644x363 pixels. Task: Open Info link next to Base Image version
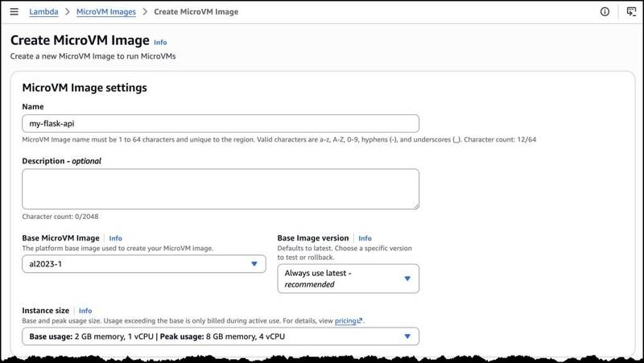point(365,238)
